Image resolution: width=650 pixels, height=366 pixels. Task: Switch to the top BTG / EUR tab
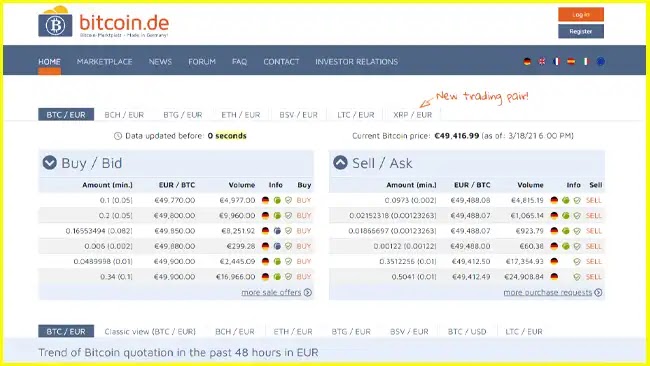(x=183, y=115)
